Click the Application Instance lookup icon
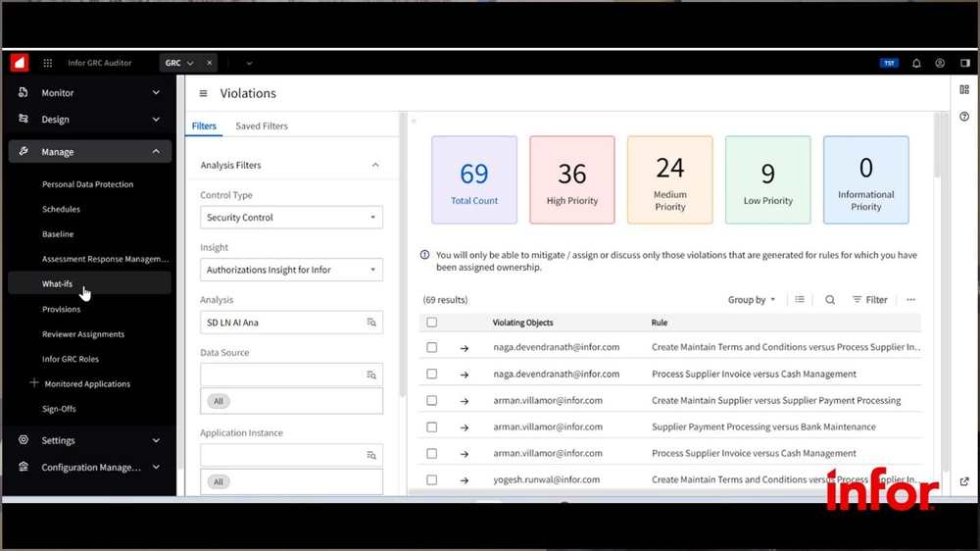The width and height of the screenshot is (980, 551). (x=371, y=455)
